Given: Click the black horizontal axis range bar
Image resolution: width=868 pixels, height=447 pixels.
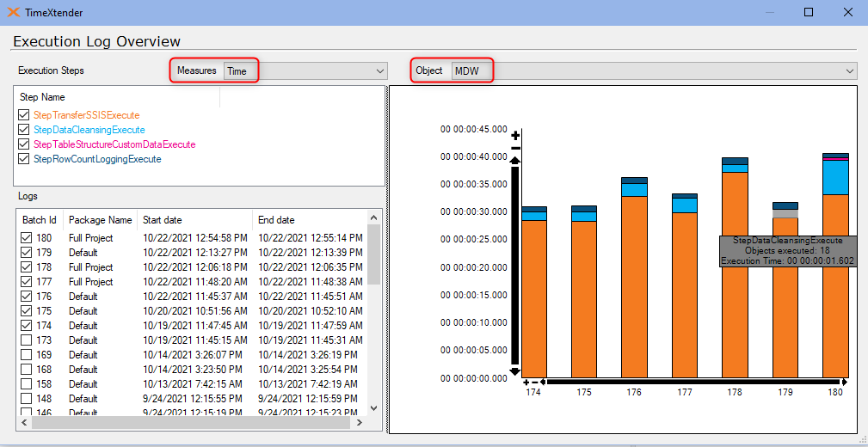Looking at the screenshot, I should 693,383.
